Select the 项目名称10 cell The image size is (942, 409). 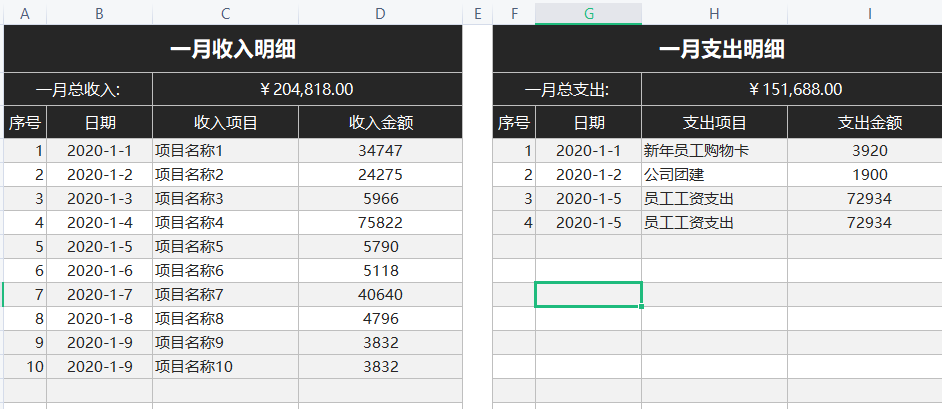pos(225,366)
